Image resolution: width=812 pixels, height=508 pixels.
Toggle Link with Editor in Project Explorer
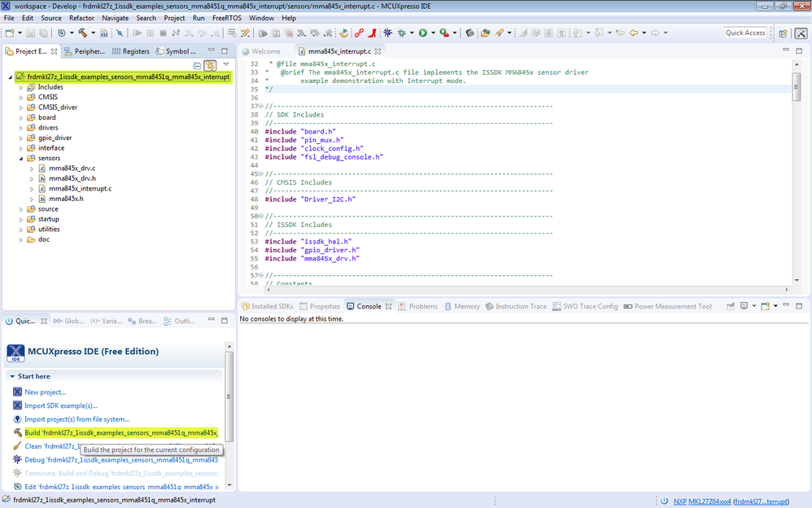coord(210,65)
